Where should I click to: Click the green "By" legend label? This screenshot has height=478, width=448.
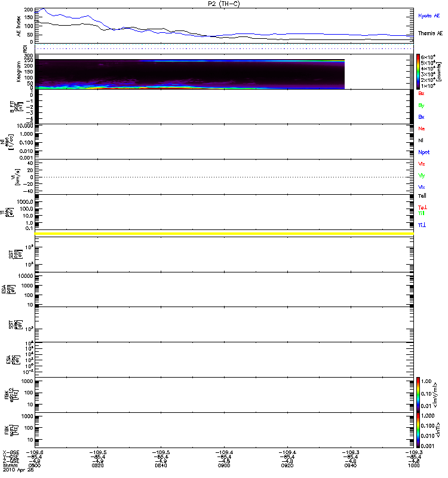point(421,106)
